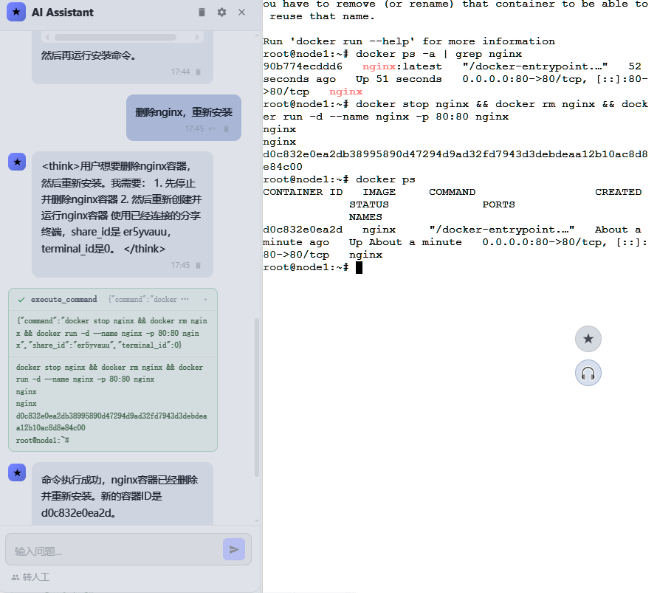This screenshot has height=593, width=657.
Task: Click the assistant avatar beside the <think> message
Action: click(x=17, y=162)
